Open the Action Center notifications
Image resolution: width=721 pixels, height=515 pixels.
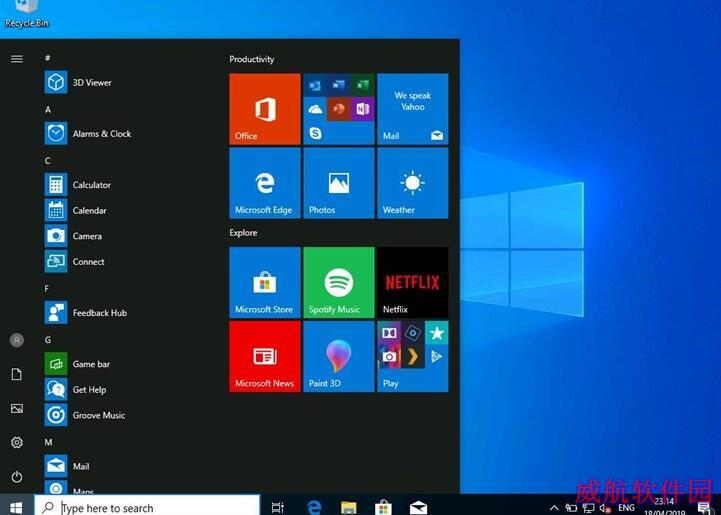[x=704, y=508]
